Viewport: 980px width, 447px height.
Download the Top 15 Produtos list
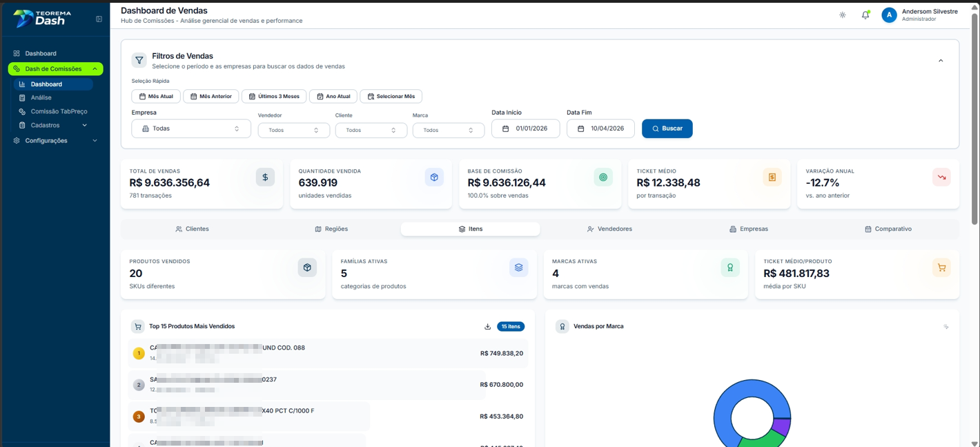pos(487,327)
